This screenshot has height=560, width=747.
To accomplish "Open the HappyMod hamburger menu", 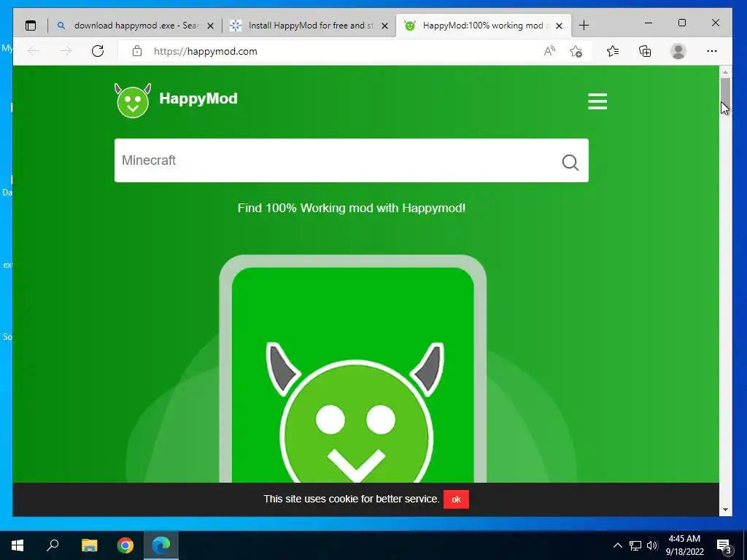I will coord(597,101).
